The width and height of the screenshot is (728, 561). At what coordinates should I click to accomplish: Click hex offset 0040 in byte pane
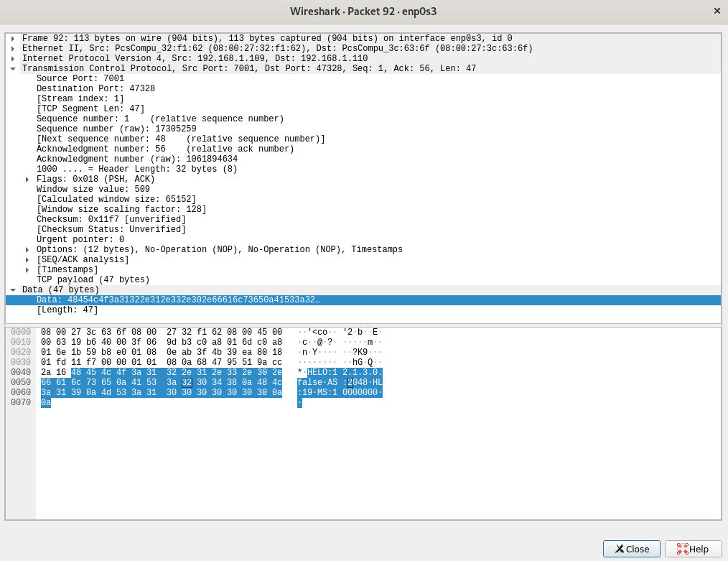(21, 373)
